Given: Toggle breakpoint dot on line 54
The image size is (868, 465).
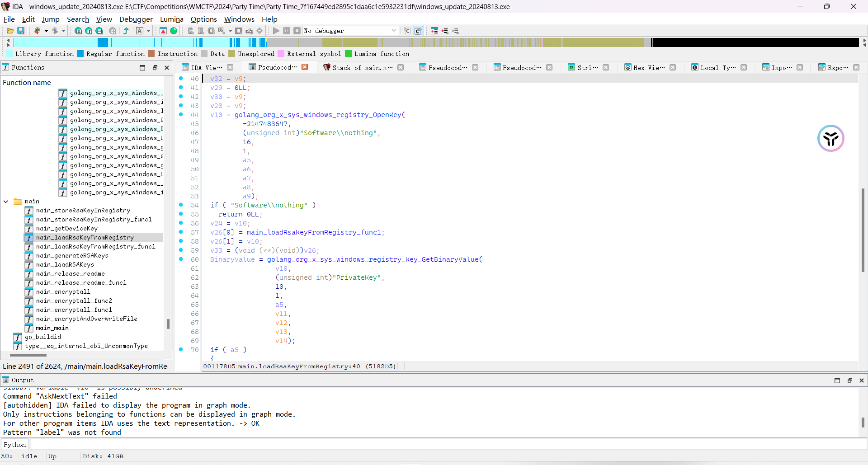Looking at the screenshot, I should 181,205.
